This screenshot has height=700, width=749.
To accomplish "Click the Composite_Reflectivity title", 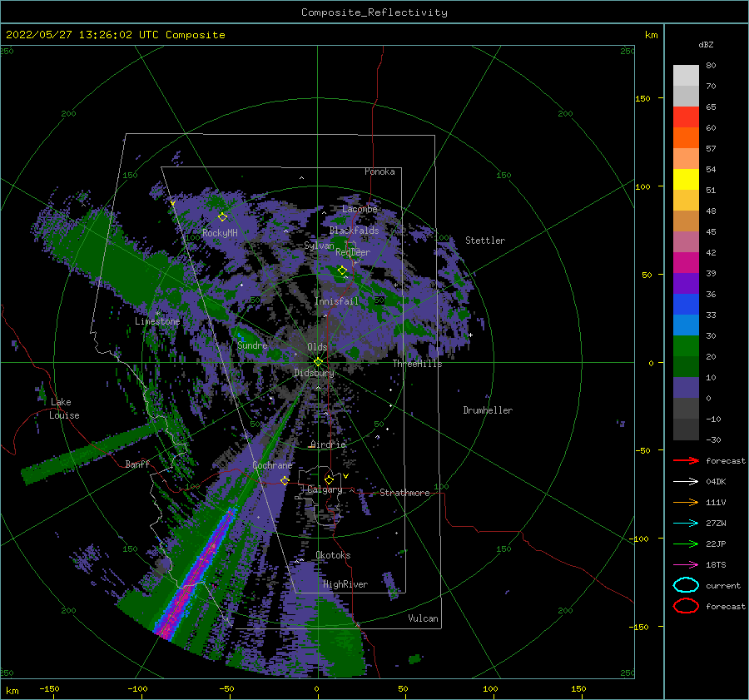I will click(x=374, y=12).
